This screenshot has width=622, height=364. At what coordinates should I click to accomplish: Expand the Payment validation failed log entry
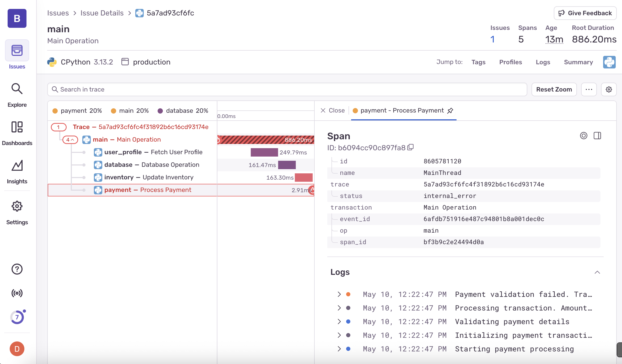pyautogui.click(x=339, y=294)
